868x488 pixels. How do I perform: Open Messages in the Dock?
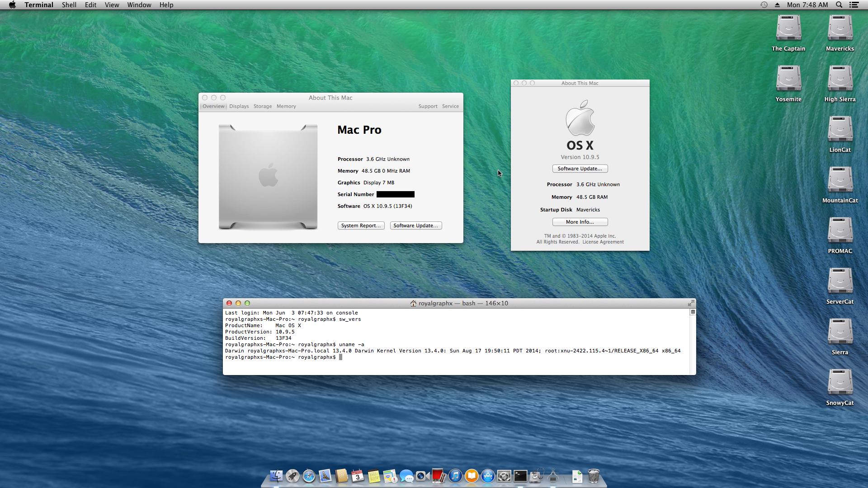pos(406,476)
